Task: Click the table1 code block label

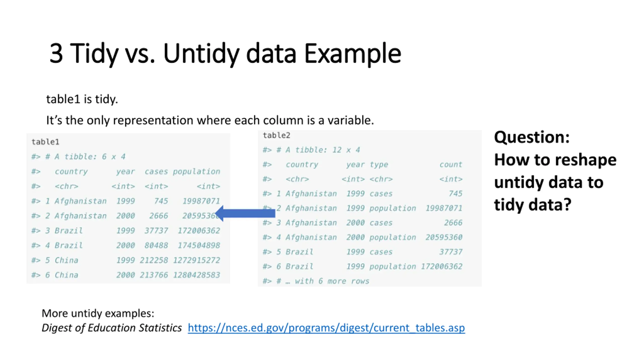Action: tap(45, 142)
